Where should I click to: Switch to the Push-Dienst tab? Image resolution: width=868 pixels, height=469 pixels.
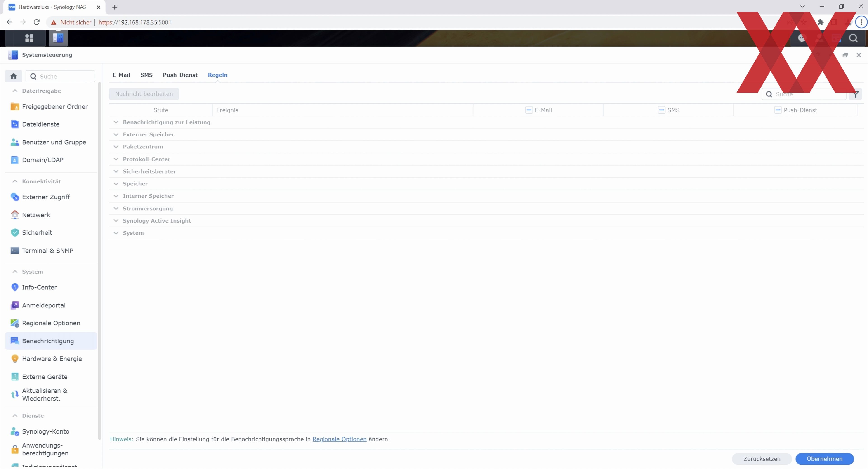[x=180, y=75]
